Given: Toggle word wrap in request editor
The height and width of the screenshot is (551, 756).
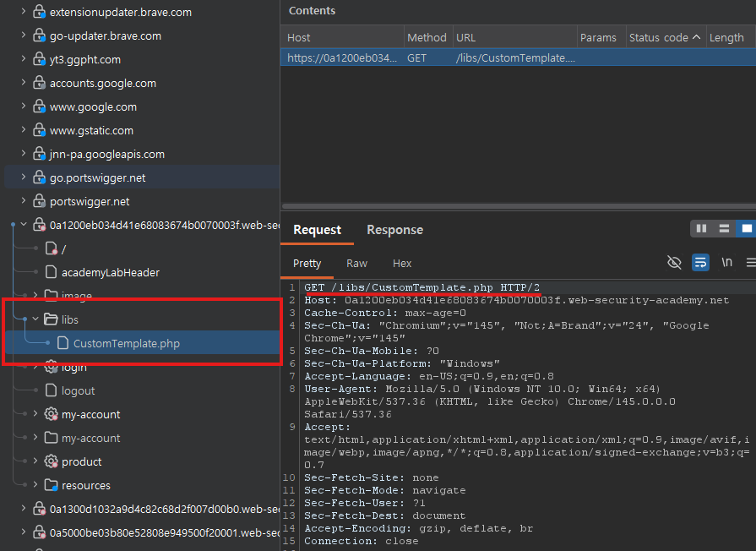Looking at the screenshot, I should coord(700,263).
